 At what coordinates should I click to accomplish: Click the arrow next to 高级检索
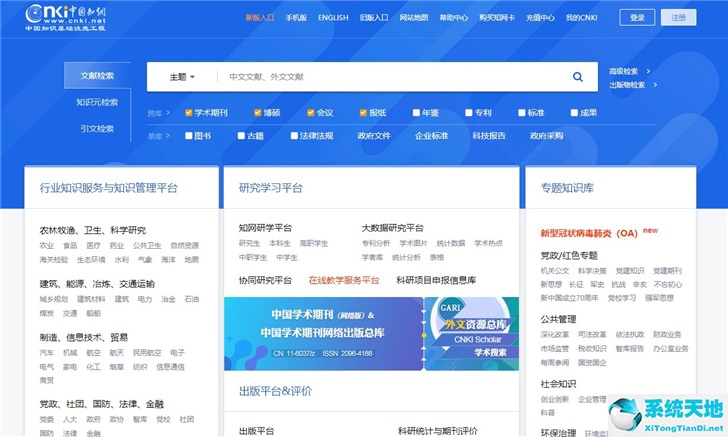pyautogui.click(x=648, y=72)
